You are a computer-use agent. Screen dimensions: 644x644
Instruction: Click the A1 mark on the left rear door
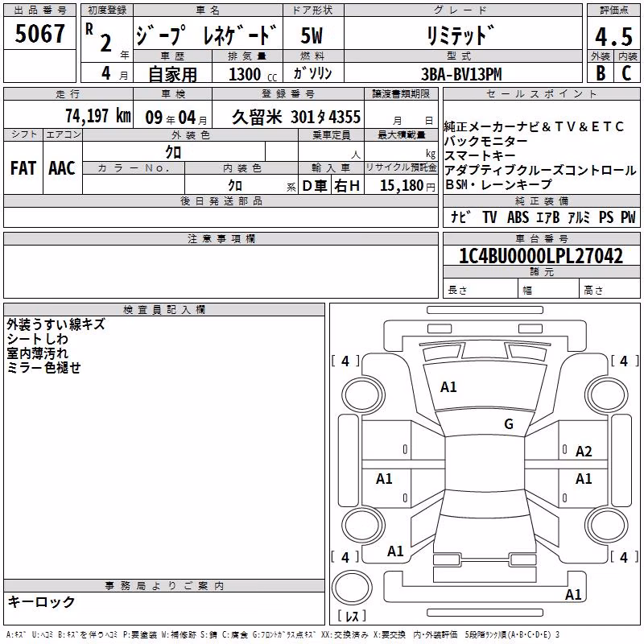[384, 478]
